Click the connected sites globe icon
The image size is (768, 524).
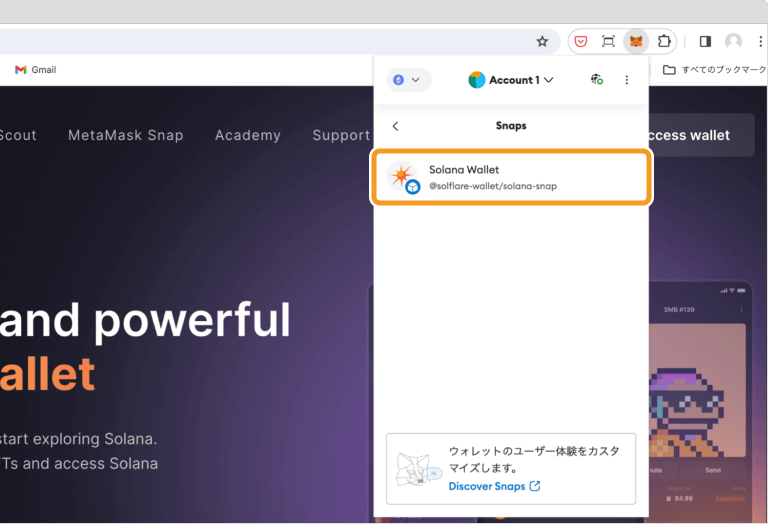[597, 79]
